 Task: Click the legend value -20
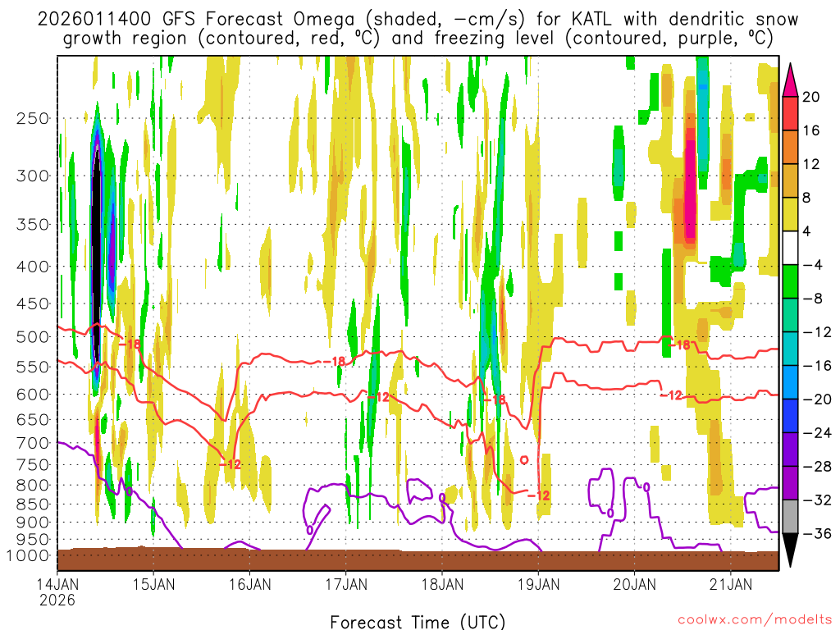click(x=817, y=399)
